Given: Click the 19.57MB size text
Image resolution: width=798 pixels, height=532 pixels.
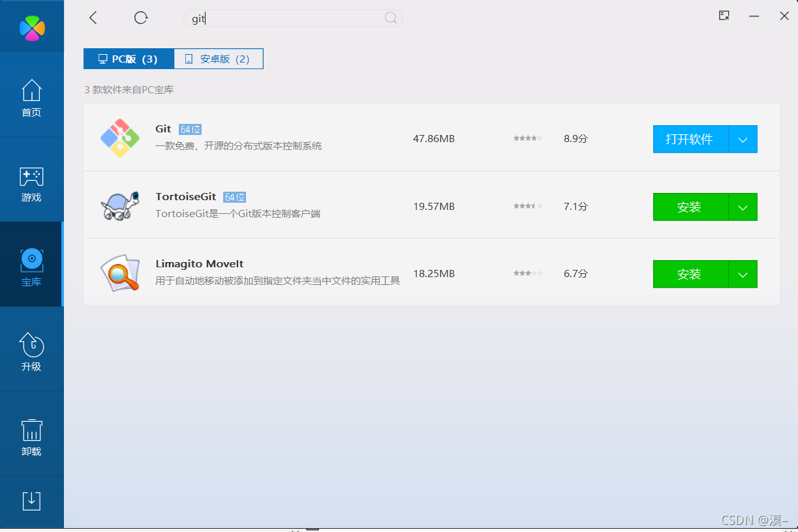Looking at the screenshot, I should click(x=434, y=206).
